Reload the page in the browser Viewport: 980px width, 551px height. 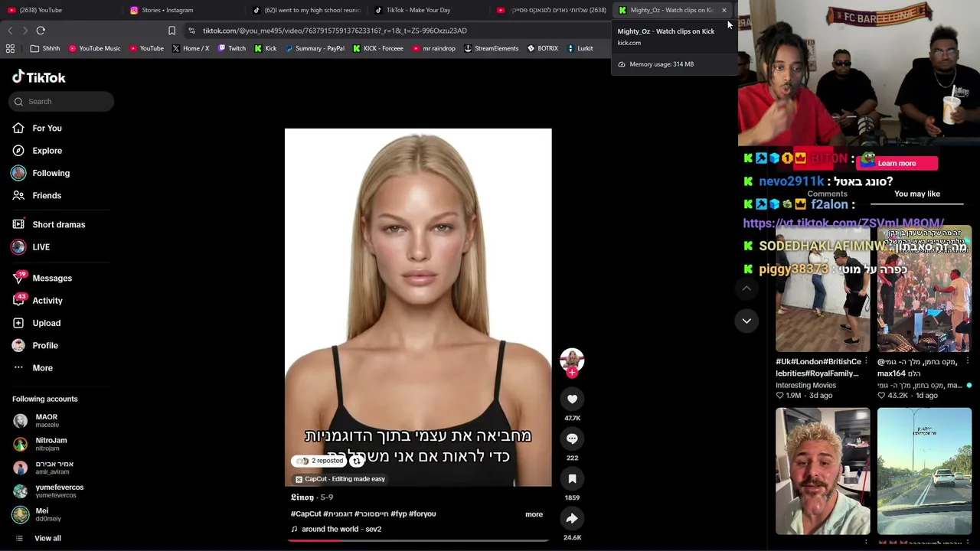pos(41,31)
